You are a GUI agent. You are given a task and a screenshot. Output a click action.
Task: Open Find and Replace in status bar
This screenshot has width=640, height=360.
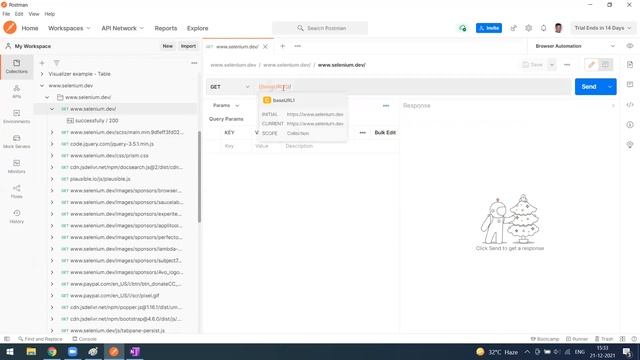(40, 339)
